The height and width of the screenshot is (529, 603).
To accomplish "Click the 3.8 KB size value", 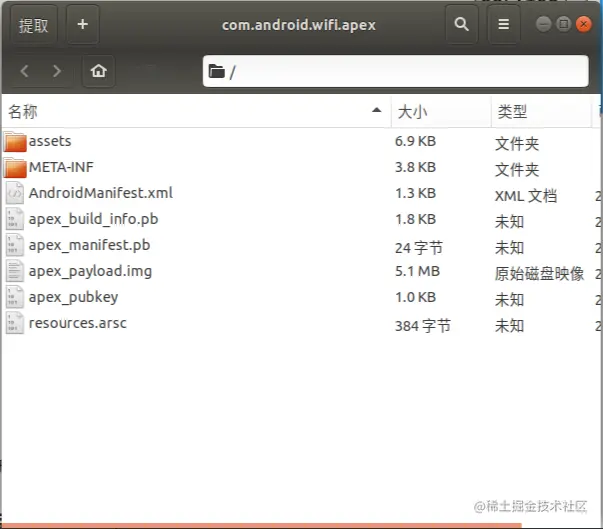I will (415, 167).
